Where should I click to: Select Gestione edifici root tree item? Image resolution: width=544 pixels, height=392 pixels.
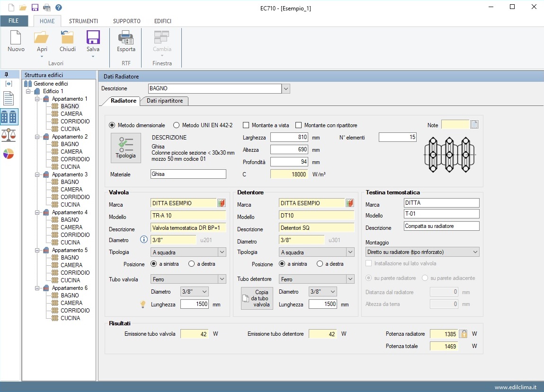click(x=51, y=84)
